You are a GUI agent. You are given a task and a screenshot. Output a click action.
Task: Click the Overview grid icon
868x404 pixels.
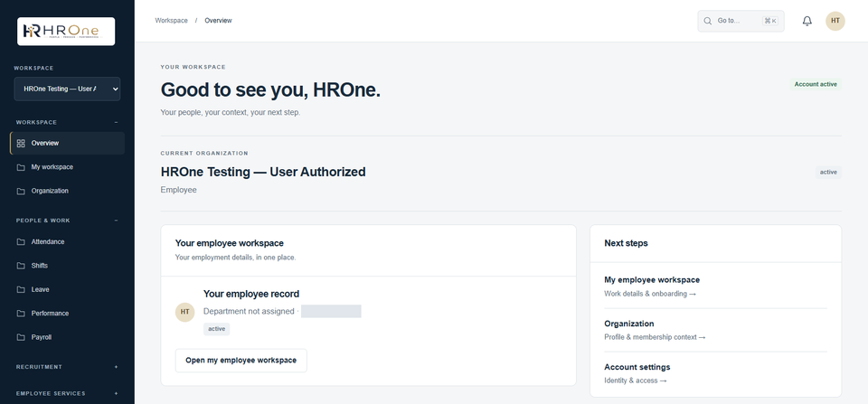(x=21, y=144)
